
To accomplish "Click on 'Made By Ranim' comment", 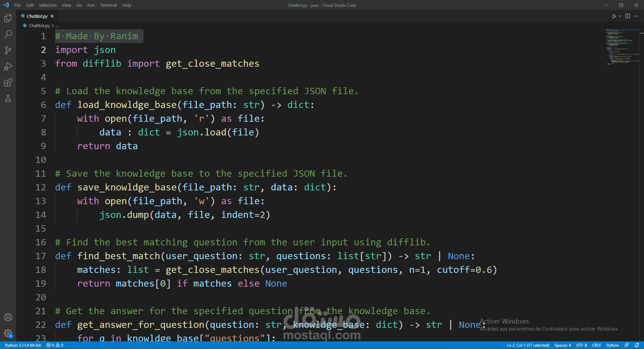I will (x=97, y=36).
